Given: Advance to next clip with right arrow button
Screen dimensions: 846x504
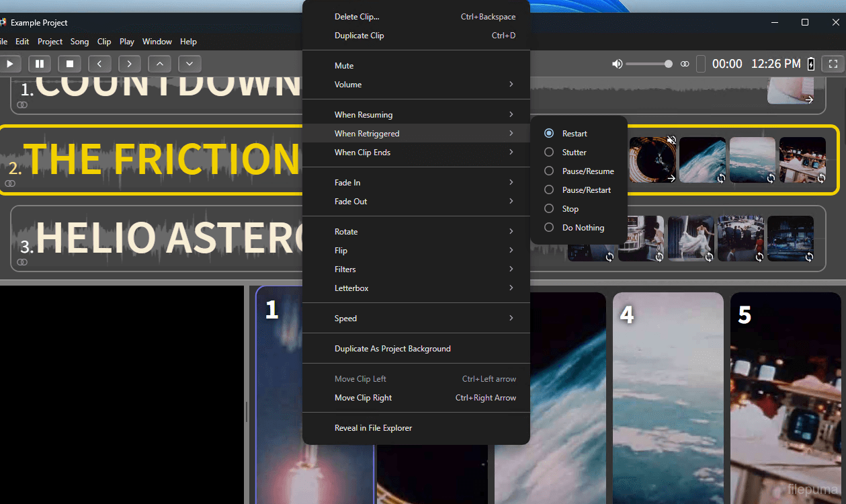Looking at the screenshot, I should click(129, 64).
